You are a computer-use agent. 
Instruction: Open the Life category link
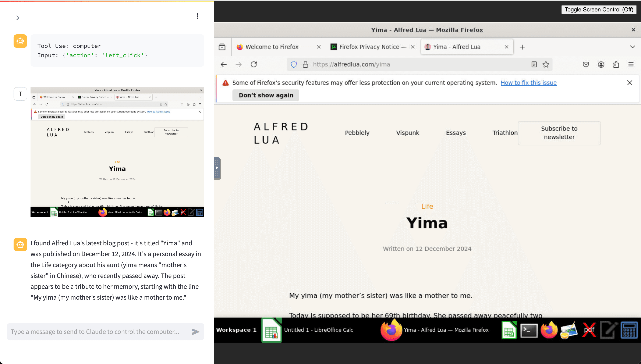427,206
